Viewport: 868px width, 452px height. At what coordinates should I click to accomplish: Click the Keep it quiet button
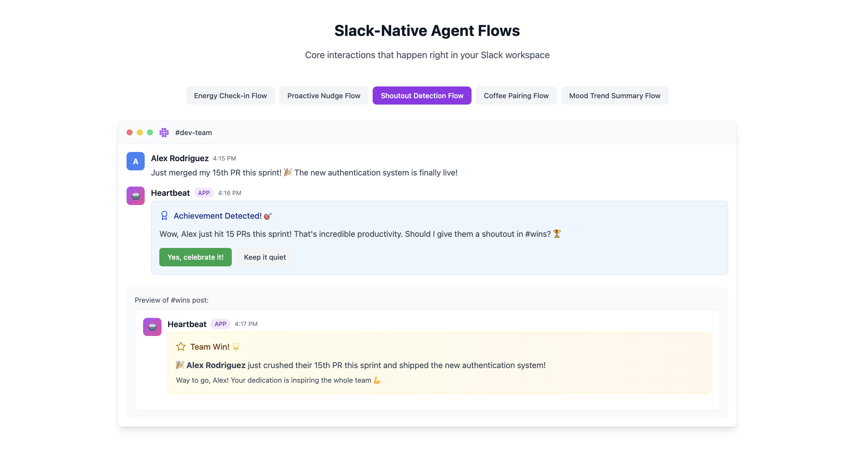[265, 257]
